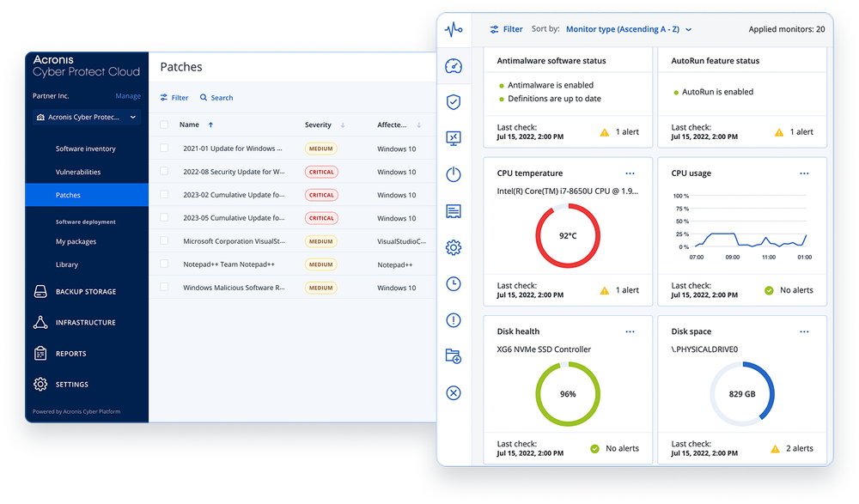Open Library in left menu
The image size is (859, 504).
(x=67, y=264)
